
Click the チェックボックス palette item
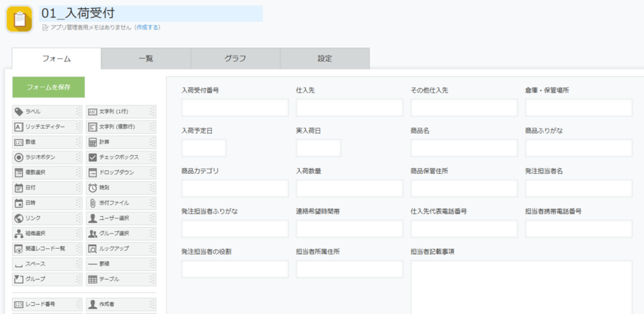point(121,157)
